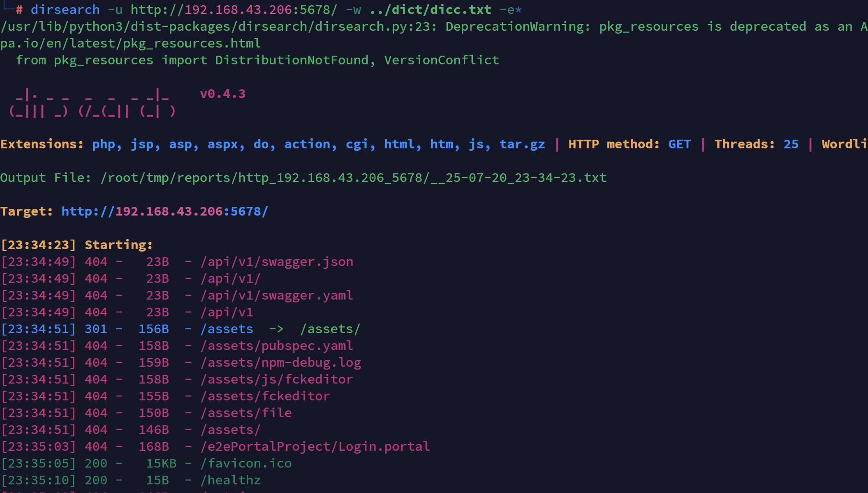Click the dirsearch v0.4.3 version label
The width and height of the screenshot is (868, 493).
(223, 94)
